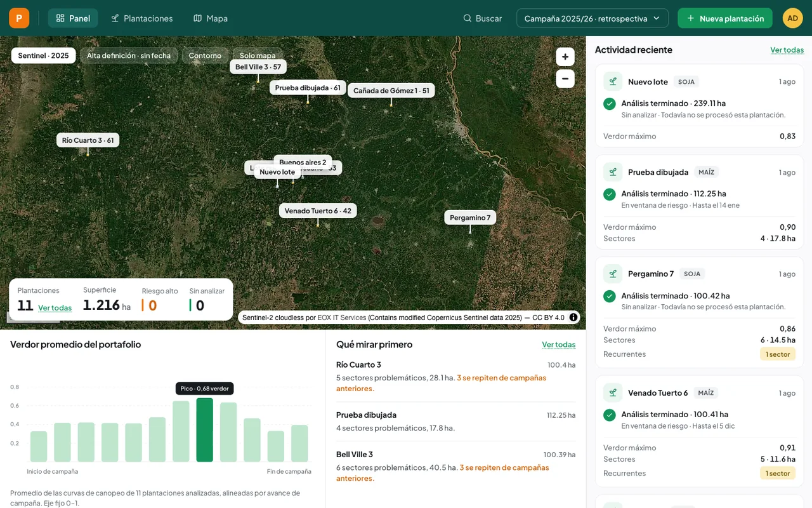
Task: Switch to Alta definición · sin fecha layer
Action: [x=129, y=56]
